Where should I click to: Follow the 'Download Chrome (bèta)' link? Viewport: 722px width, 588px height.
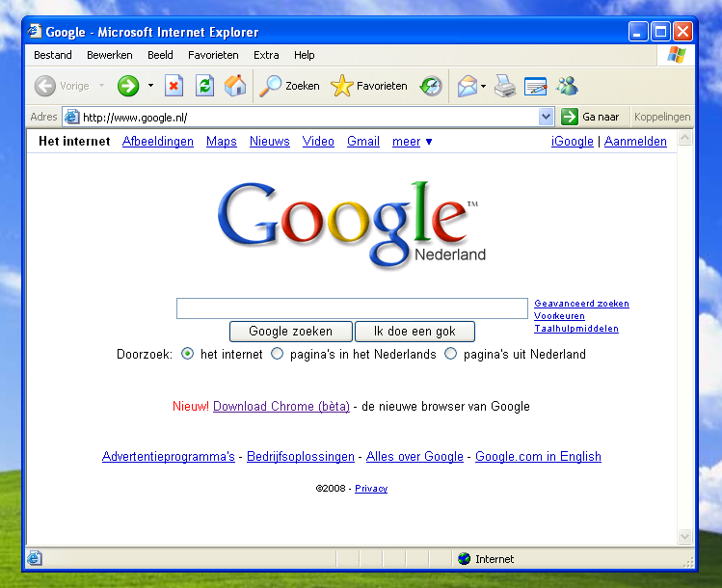point(281,407)
